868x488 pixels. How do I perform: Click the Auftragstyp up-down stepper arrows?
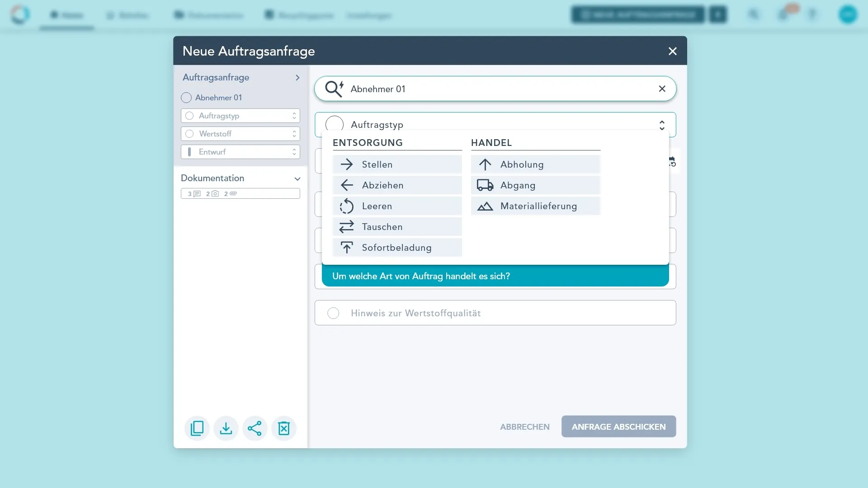(662, 125)
